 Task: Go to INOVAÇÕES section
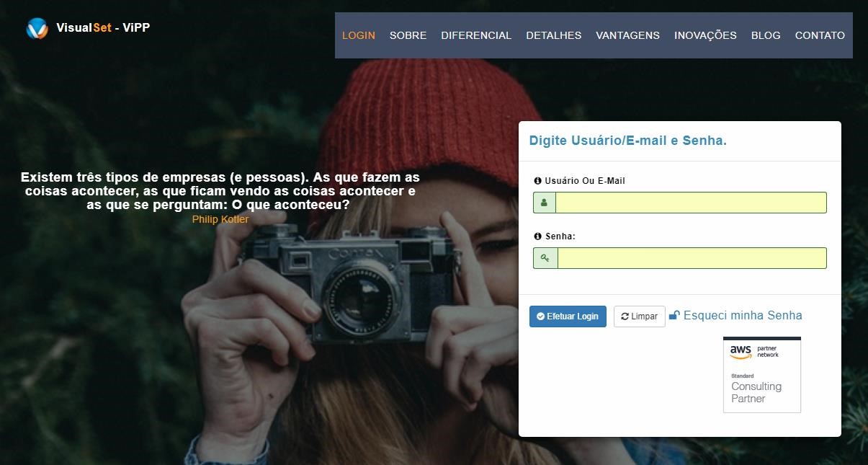(x=705, y=35)
